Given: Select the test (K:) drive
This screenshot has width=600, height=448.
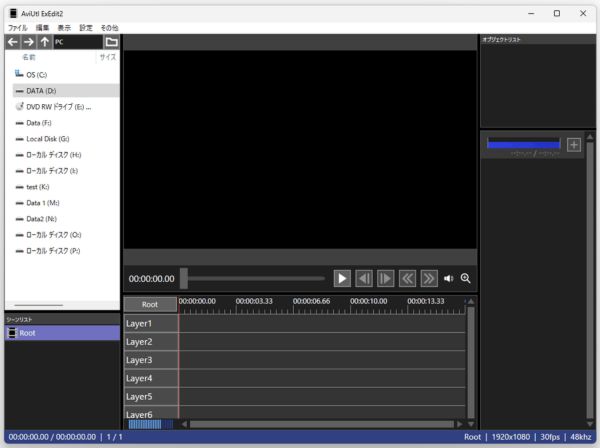Looking at the screenshot, I should pyautogui.click(x=66, y=187).
